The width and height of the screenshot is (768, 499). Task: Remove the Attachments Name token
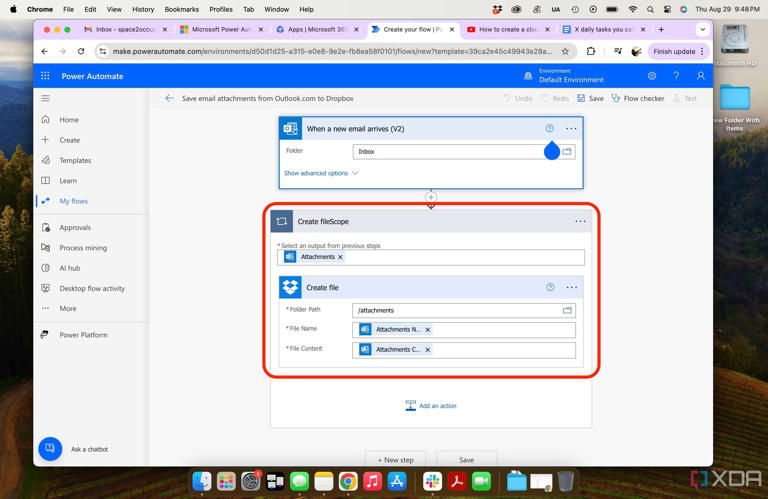pyautogui.click(x=428, y=330)
